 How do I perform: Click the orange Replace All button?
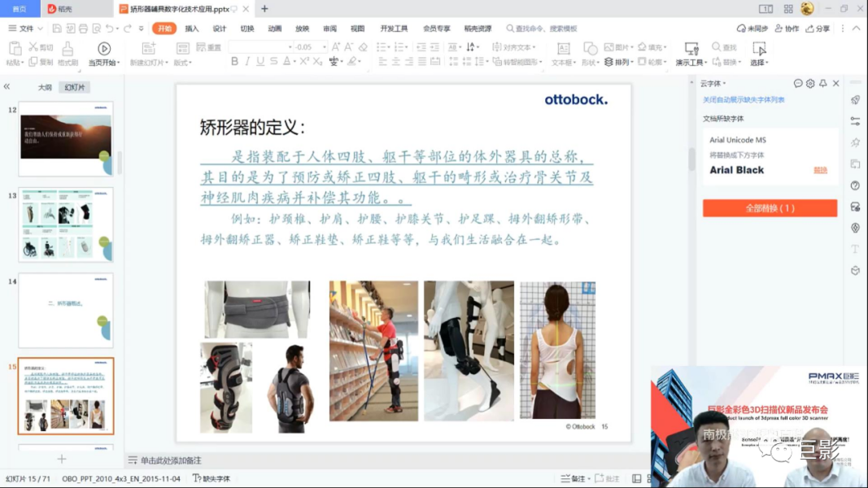pyautogui.click(x=770, y=208)
